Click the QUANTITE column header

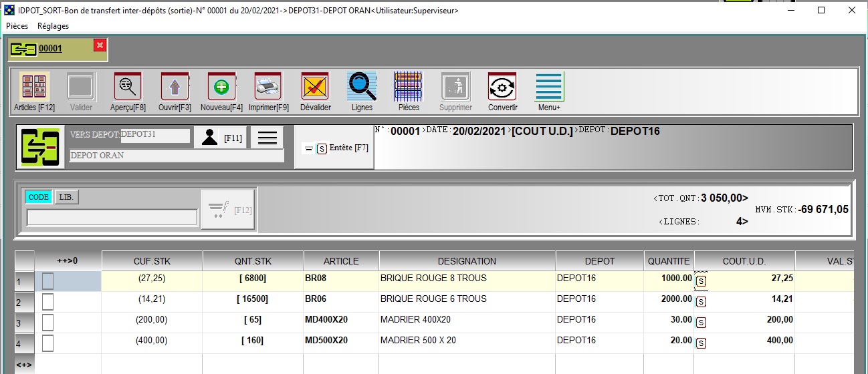pyautogui.click(x=669, y=261)
